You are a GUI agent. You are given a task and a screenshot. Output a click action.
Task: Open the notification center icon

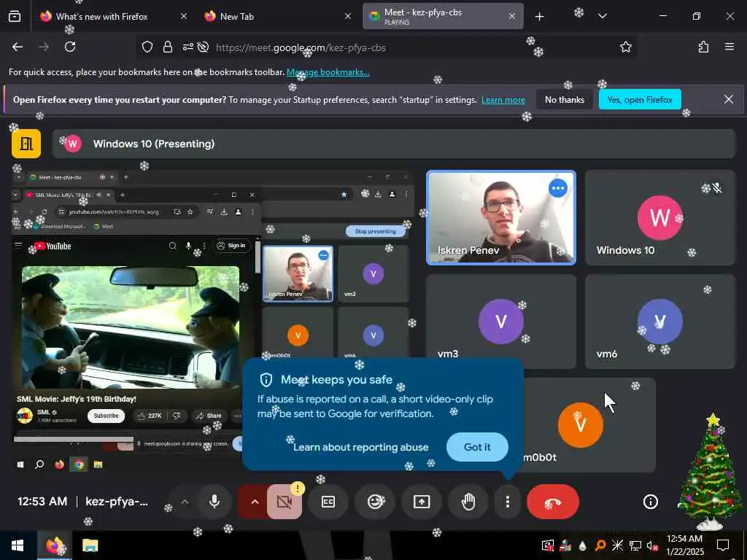pos(723,545)
